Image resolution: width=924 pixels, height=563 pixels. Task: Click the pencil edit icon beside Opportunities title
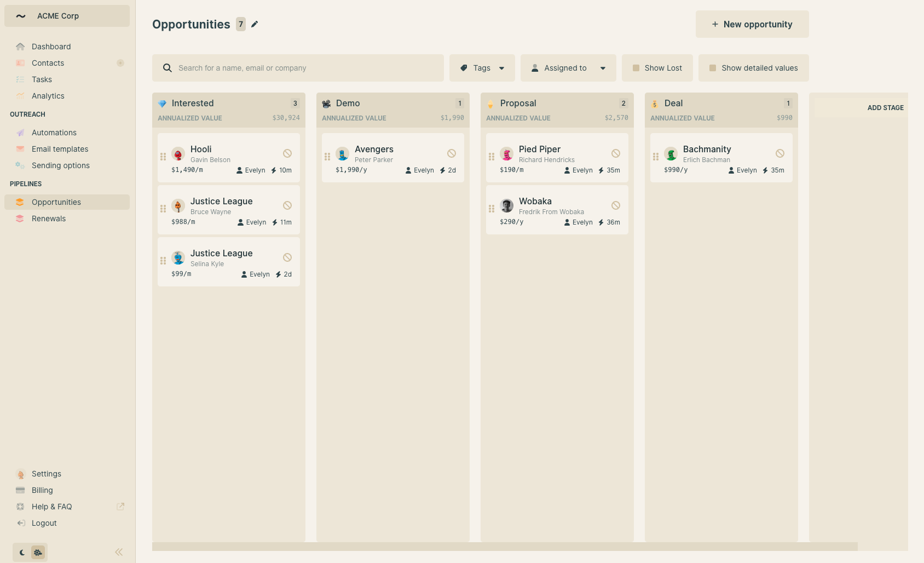click(x=255, y=24)
